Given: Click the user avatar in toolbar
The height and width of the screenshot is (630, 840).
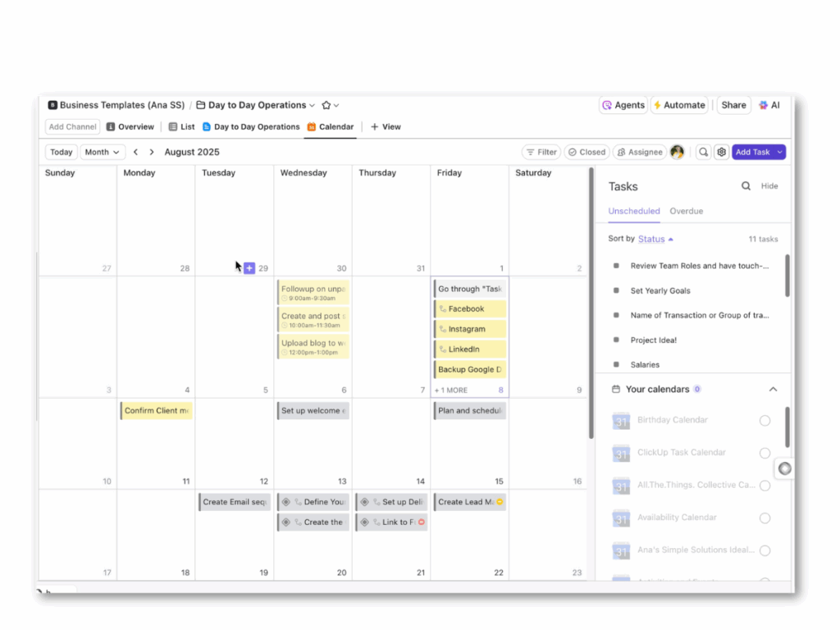Looking at the screenshot, I should pos(677,152).
